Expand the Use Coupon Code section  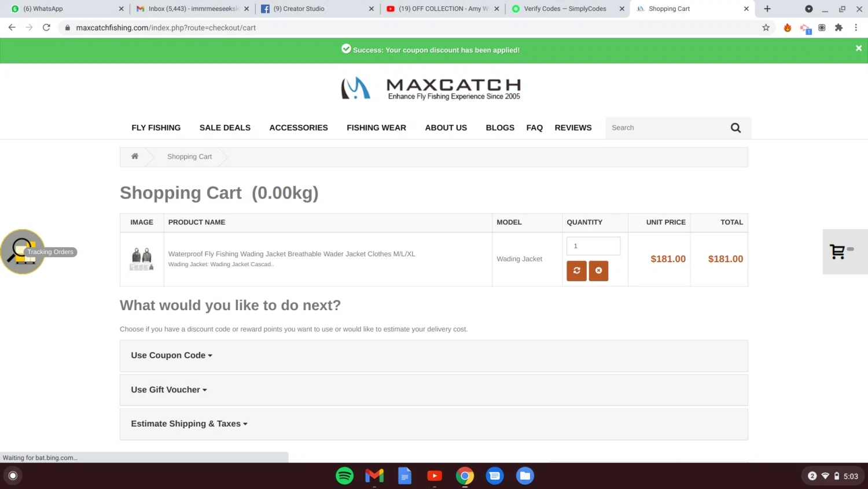point(433,356)
